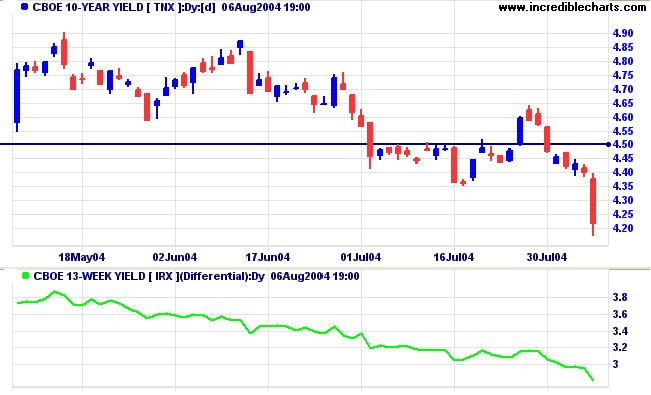
Task: Click the 4.20 yield axis value
Action: pyautogui.click(x=623, y=228)
